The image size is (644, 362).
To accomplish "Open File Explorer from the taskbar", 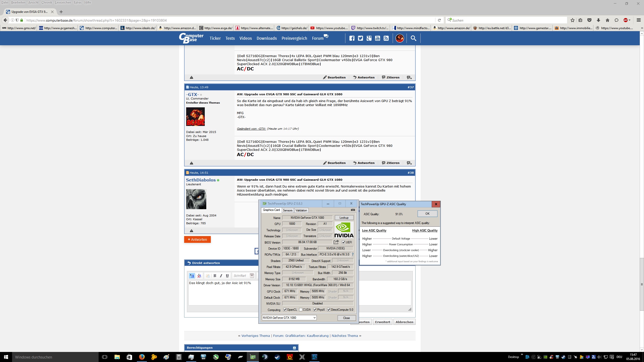I will pyautogui.click(x=117, y=357).
